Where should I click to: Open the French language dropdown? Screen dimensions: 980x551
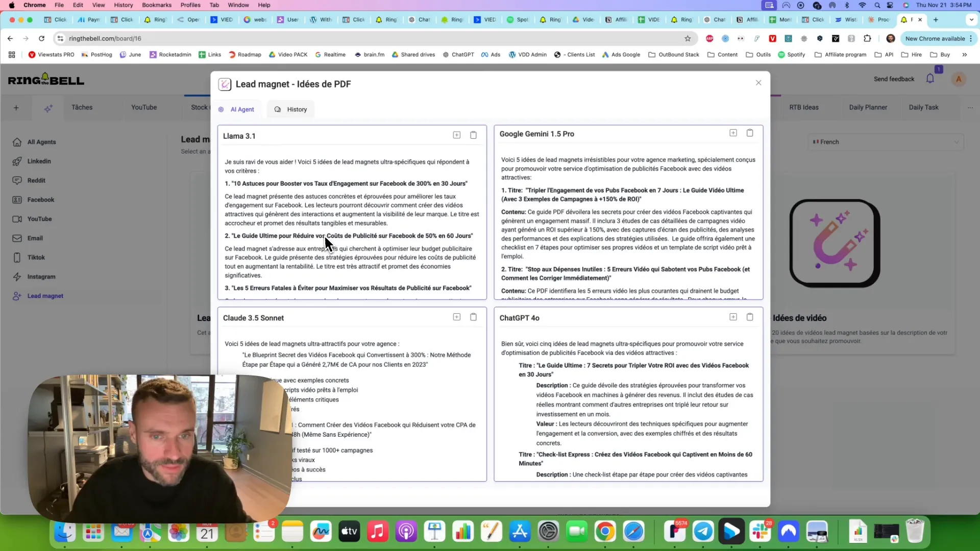(886, 142)
